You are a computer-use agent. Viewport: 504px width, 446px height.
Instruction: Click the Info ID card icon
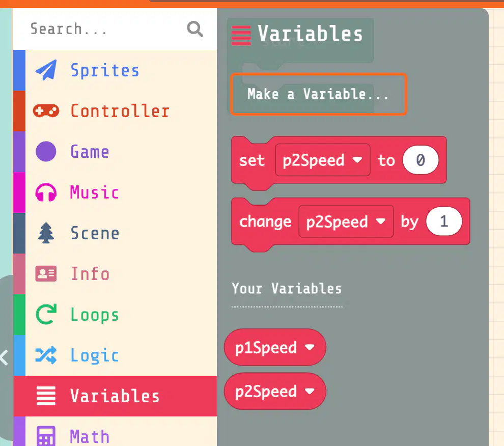coord(46,273)
